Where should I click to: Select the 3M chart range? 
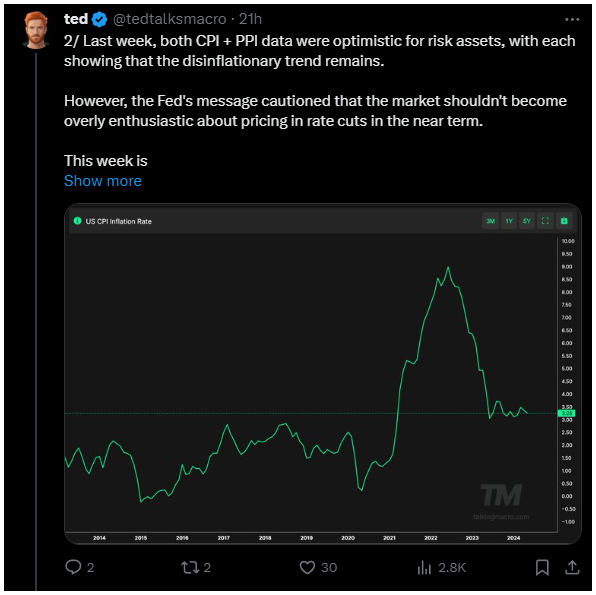click(491, 221)
